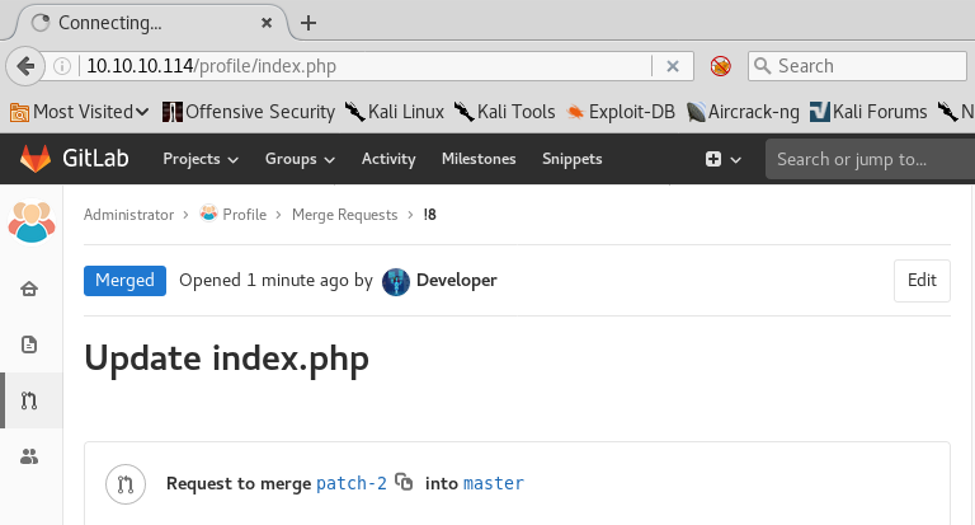Go to Activity in the navbar

click(388, 159)
